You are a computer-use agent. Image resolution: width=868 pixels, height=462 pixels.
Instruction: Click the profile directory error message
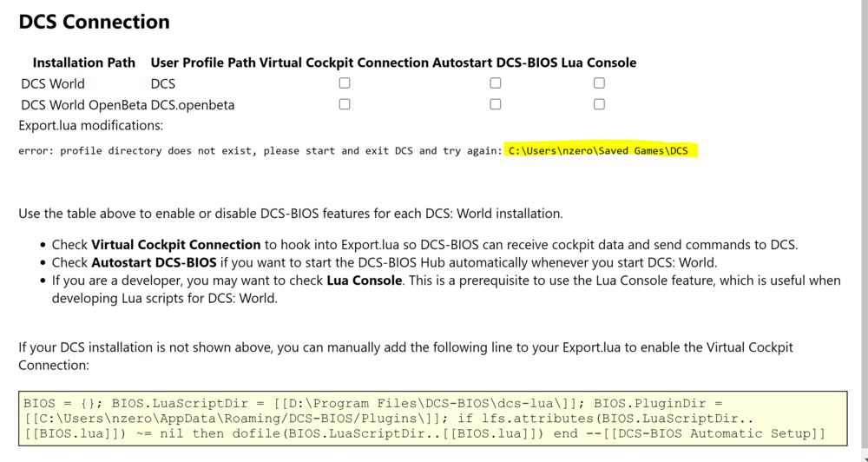pyautogui.click(x=259, y=151)
